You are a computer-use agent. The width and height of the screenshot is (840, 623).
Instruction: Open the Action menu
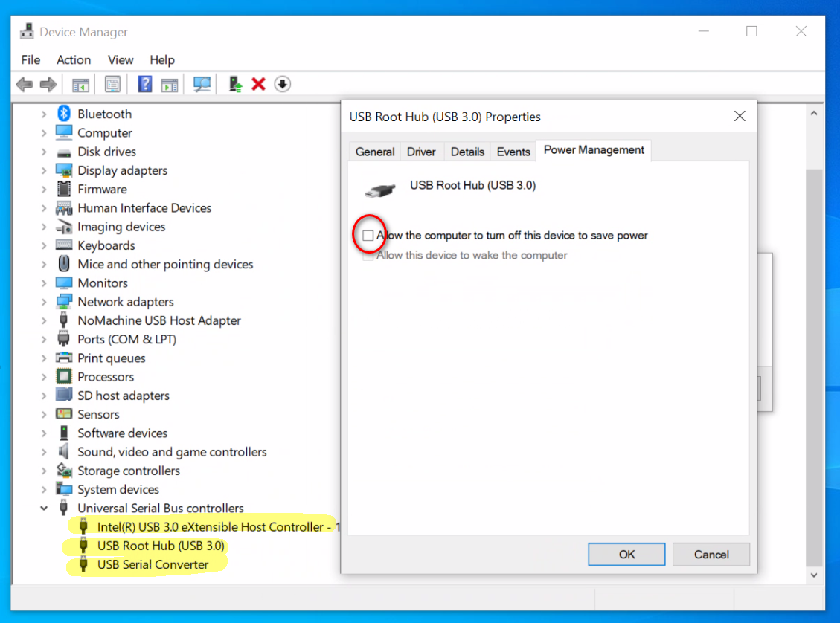[74, 60]
